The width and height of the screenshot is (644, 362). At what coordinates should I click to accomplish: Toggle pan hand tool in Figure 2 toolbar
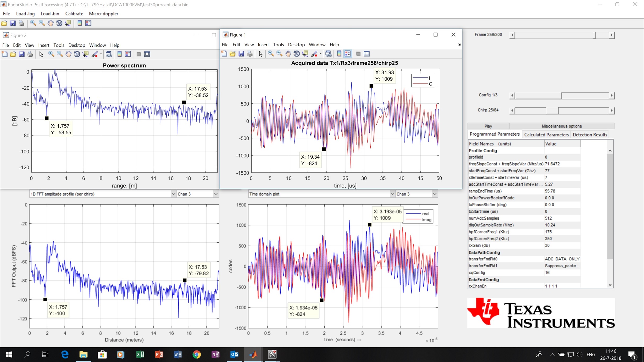tap(68, 54)
